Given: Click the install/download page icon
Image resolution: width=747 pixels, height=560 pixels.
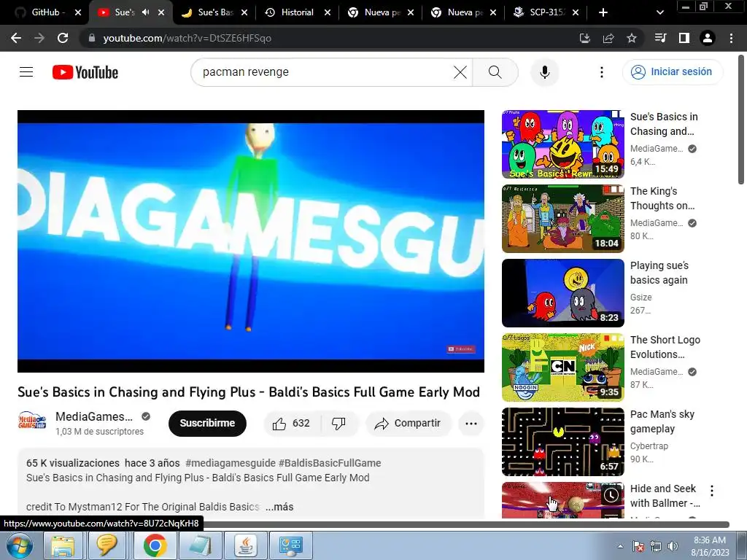Looking at the screenshot, I should pos(585,38).
